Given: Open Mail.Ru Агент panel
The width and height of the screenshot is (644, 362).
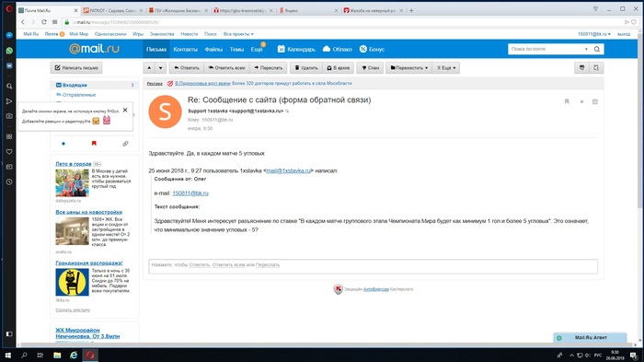Looking at the screenshot, I should (x=591, y=338).
